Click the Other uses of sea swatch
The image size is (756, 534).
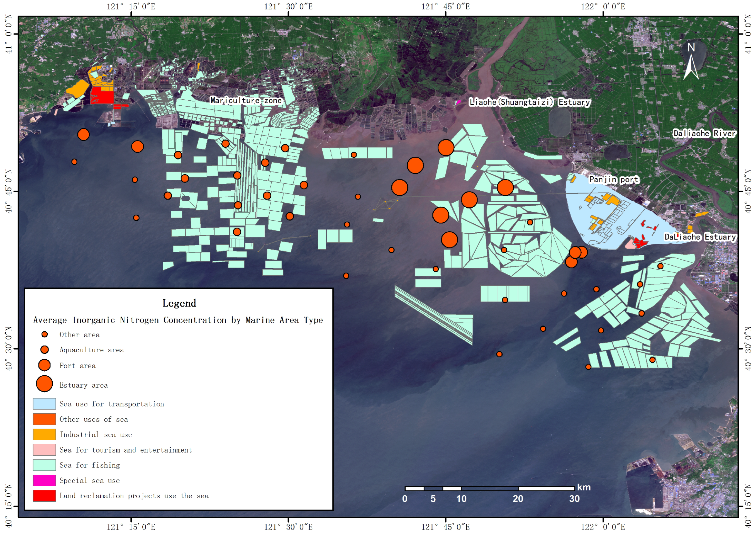coord(45,419)
